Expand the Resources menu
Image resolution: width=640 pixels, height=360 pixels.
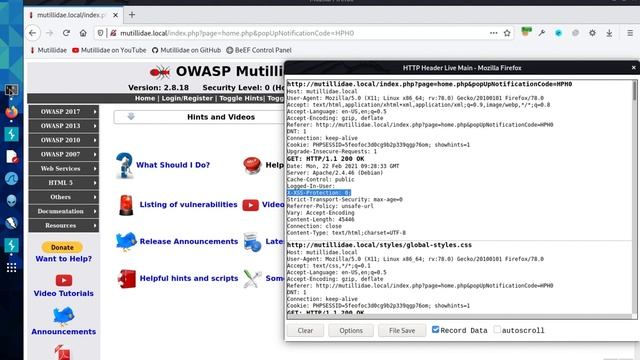click(64, 225)
